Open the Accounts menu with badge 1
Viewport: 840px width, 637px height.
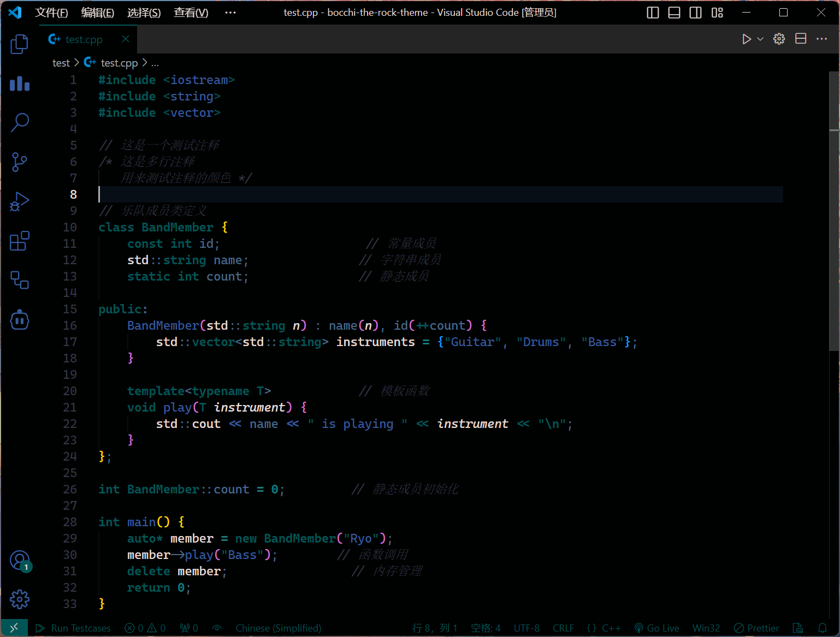pyautogui.click(x=20, y=561)
